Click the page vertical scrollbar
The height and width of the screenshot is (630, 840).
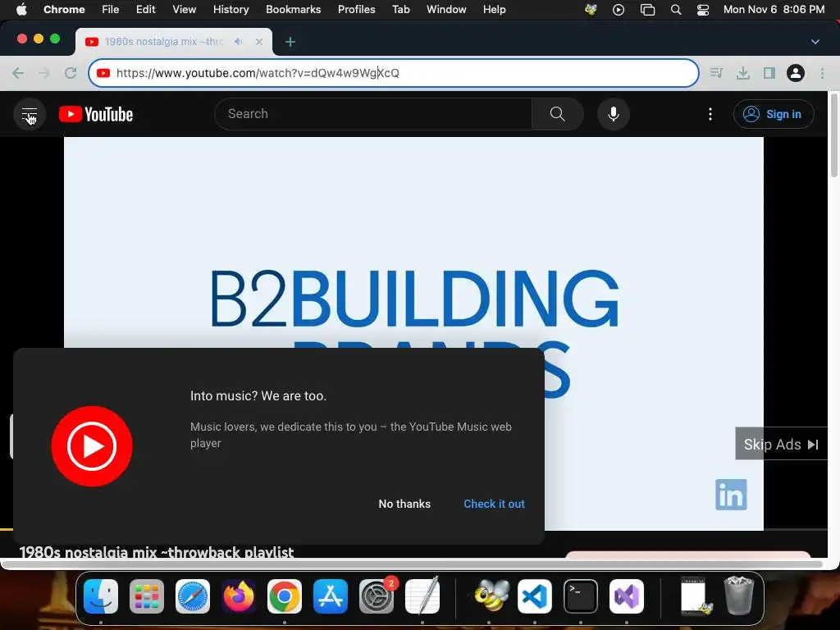833,135
